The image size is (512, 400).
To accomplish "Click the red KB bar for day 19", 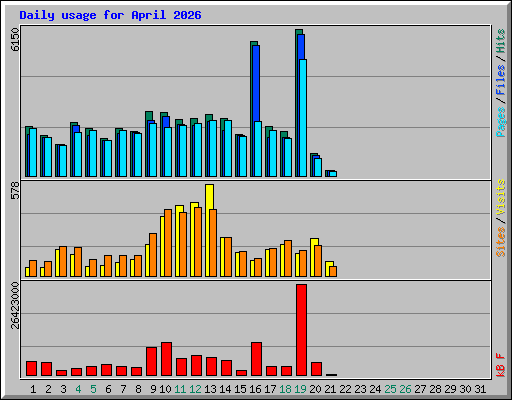I will (302, 330).
